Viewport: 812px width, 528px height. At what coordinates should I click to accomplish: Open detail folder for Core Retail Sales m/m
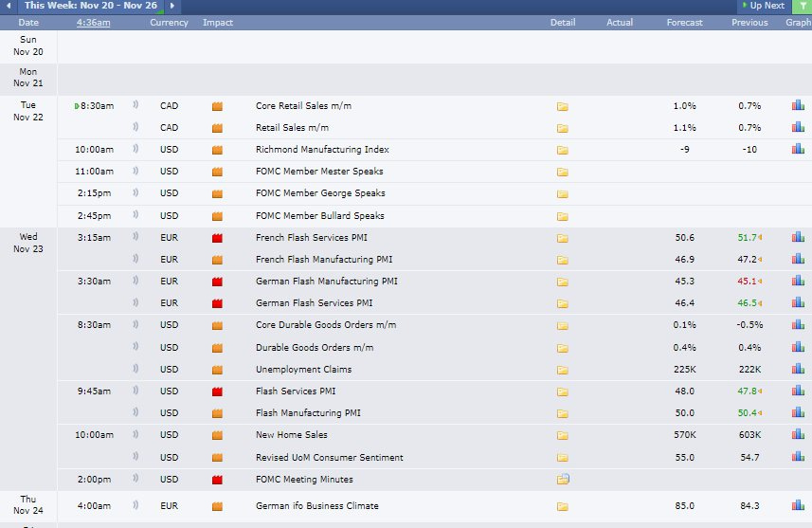(x=563, y=106)
